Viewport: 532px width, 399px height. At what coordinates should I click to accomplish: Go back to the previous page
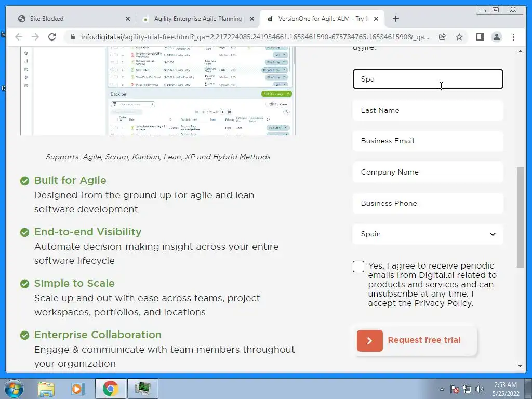(x=19, y=37)
